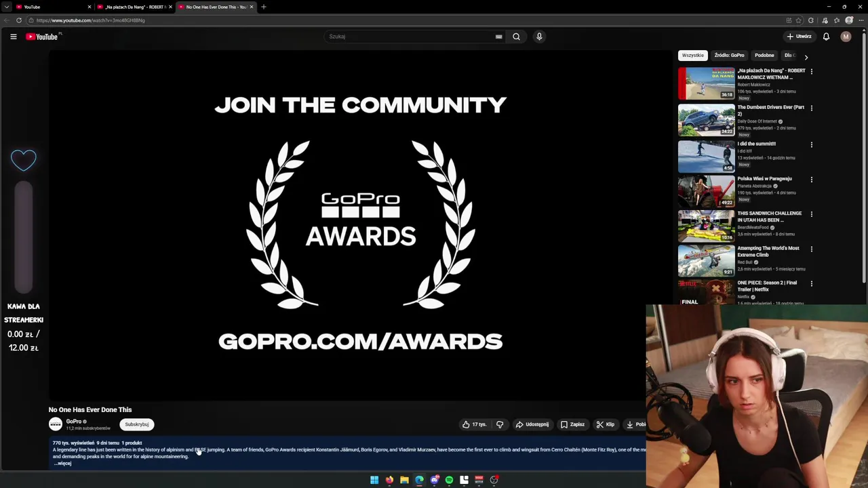Click the Daily Dose Of Internet channel name
Viewport: 868px width, 488px height.
tap(757, 121)
